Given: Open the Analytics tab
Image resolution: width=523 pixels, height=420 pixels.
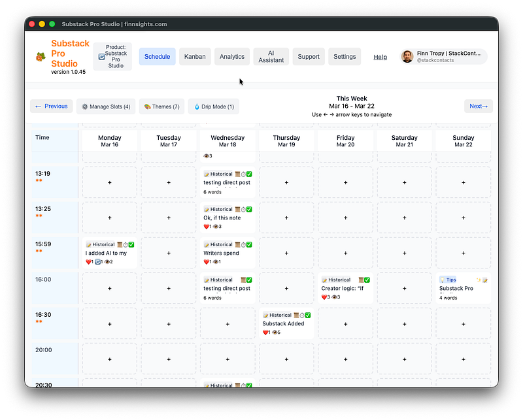Looking at the screenshot, I should coord(232,57).
